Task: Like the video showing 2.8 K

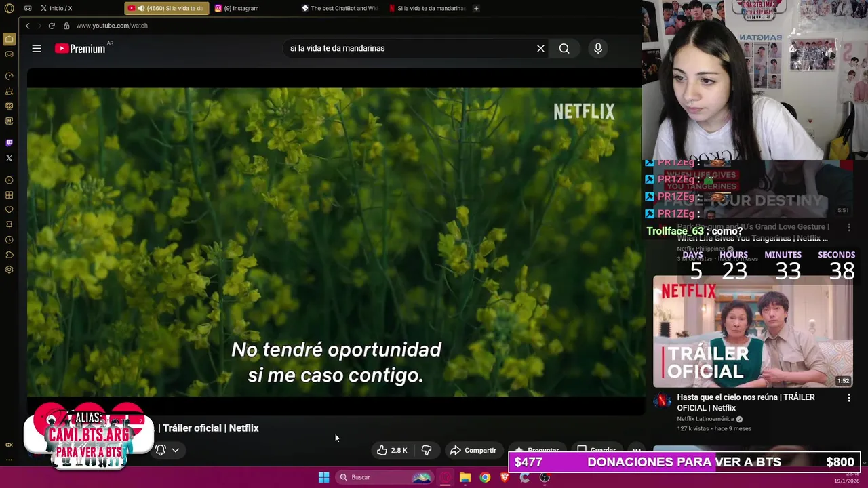Action: coord(392,450)
